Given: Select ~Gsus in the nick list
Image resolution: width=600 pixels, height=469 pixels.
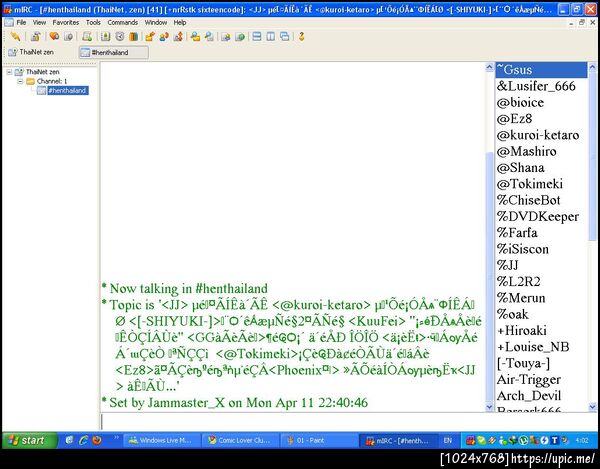Looking at the screenshot, I should pyautogui.click(x=541, y=70).
